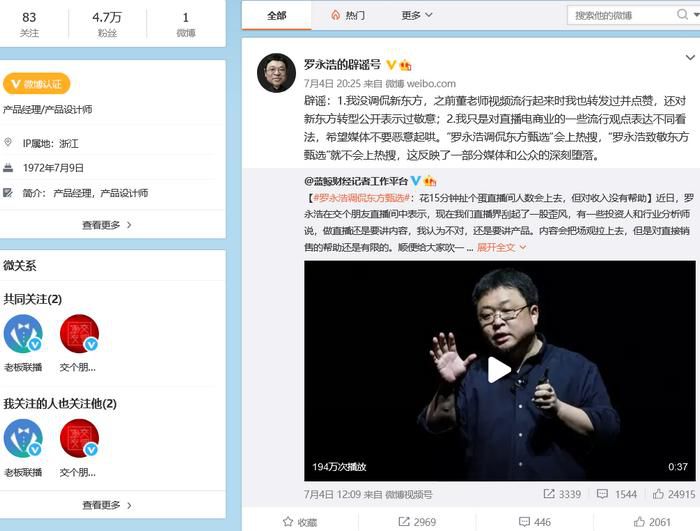Click the yellow V verification badge by username
Screen dimensions: 700x531
(391, 65)
